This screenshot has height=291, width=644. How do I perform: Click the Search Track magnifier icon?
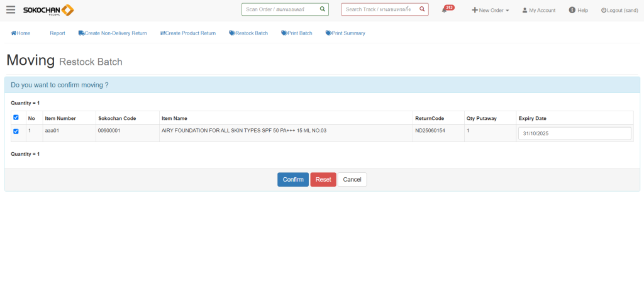coord(422,9)
